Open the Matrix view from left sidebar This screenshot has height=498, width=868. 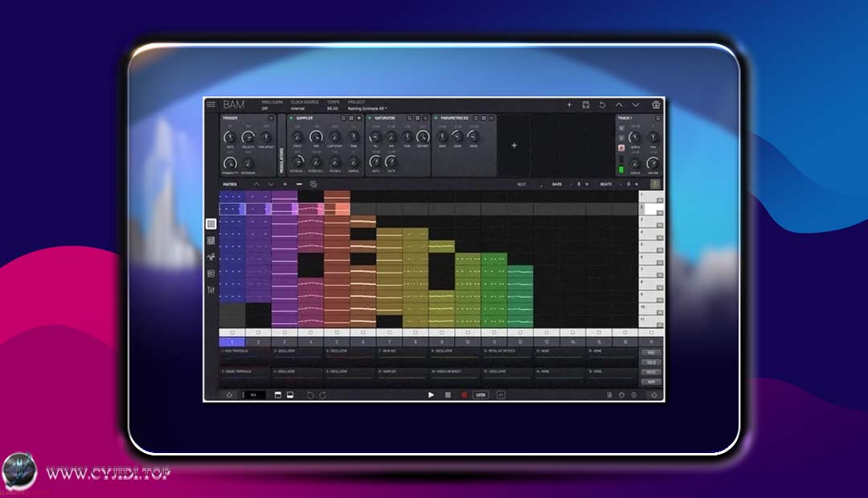(x=211, y=223)
